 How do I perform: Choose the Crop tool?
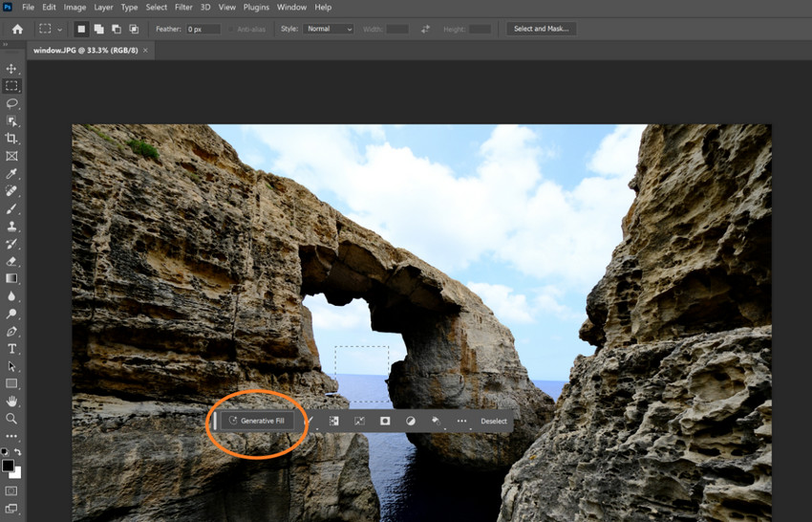coord(11,139)
